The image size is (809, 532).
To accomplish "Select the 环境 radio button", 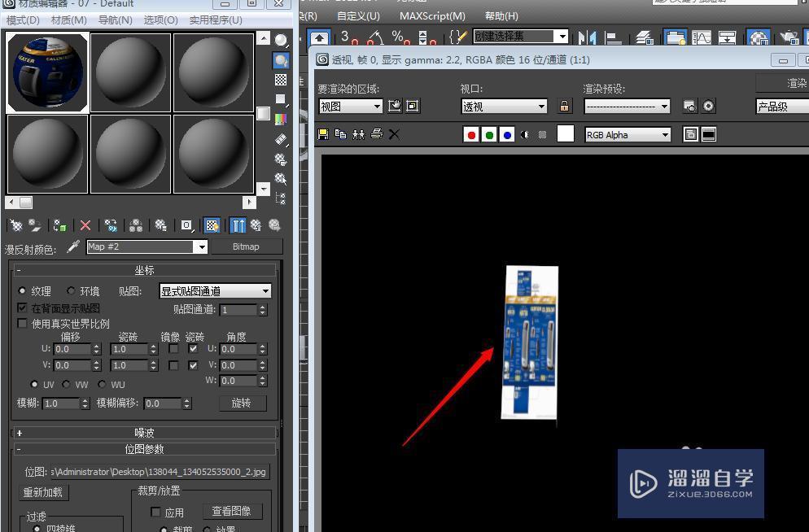I will [x=71, y=290].
